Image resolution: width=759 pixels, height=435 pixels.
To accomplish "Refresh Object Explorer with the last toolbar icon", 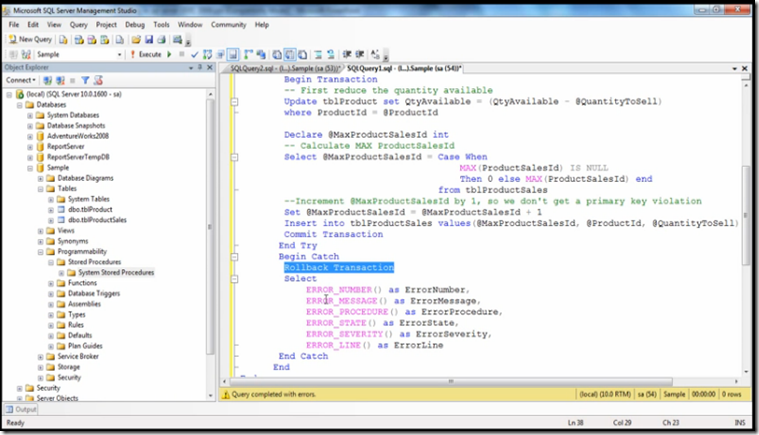I will (x=98, y=80).
